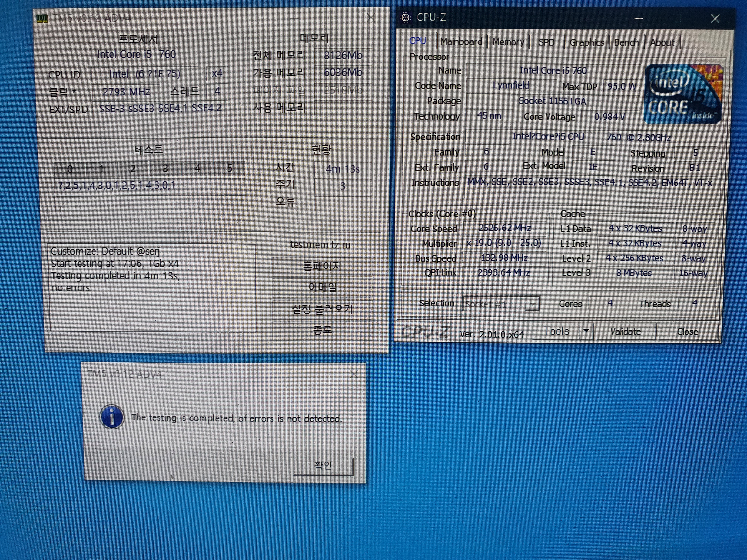Click the test sequence field ?,2,5,1,4,3,0,1
This screenshot has height=560, width=747.
click(150, 185)
